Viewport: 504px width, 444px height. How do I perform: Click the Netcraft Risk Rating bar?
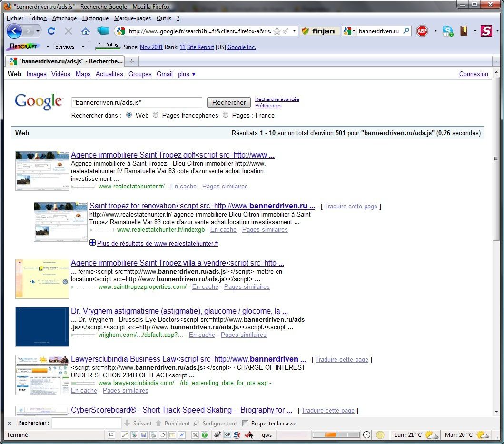108,47
